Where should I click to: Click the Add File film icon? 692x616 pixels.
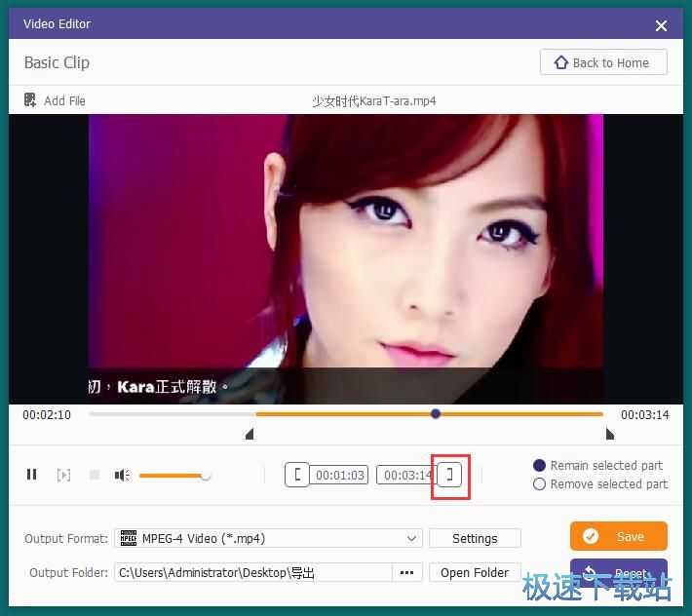pos(30,100)
